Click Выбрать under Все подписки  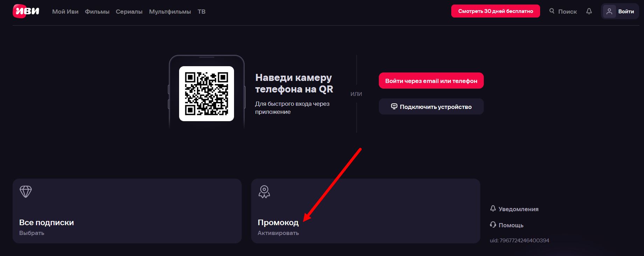[31, 233]
